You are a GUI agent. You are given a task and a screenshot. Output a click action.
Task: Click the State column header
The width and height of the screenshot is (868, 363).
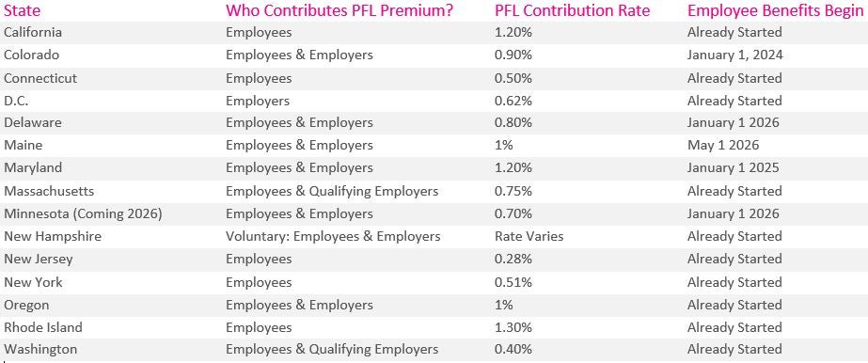(x=23, y=10)
